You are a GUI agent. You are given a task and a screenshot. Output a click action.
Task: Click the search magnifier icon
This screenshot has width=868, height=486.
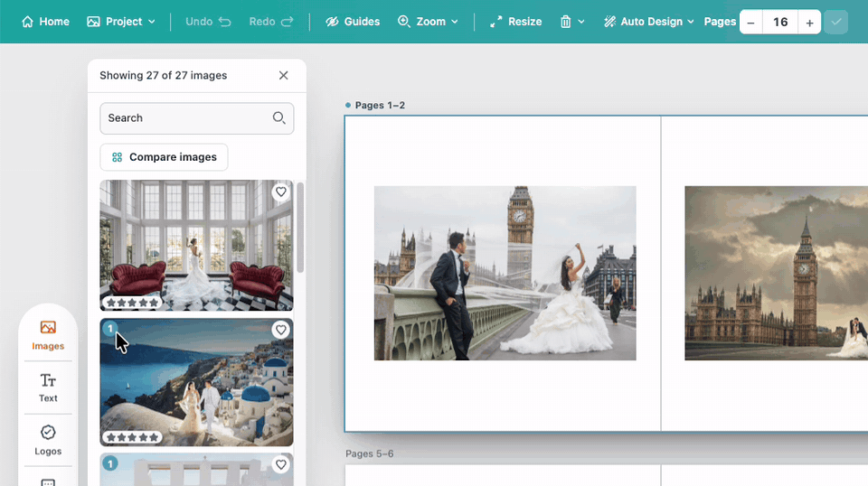278,117
